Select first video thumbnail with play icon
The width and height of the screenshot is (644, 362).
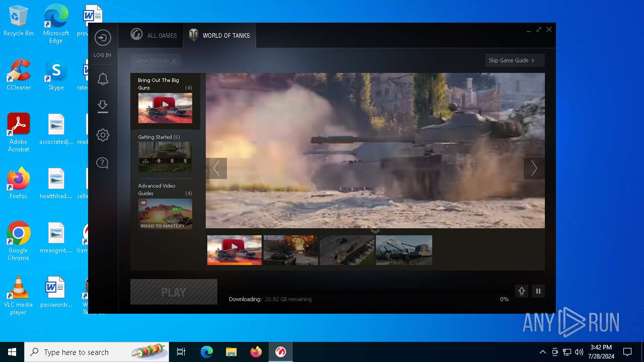234,250
